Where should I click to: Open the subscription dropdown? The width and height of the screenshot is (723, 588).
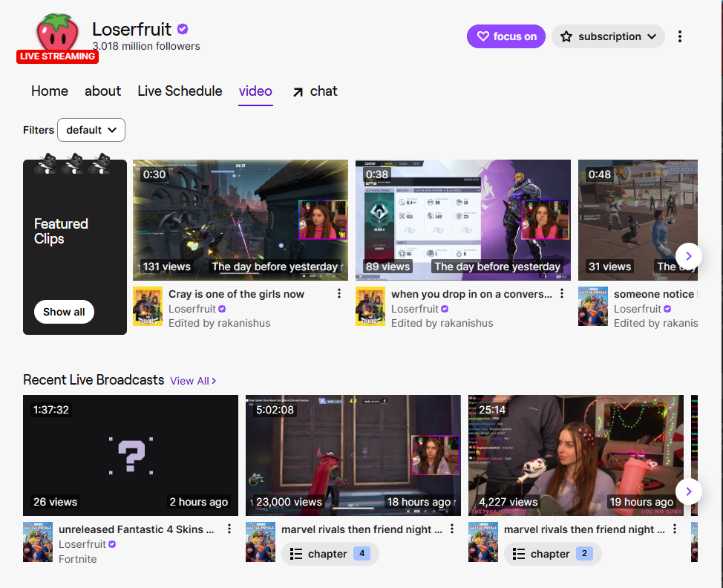point(608,36)
